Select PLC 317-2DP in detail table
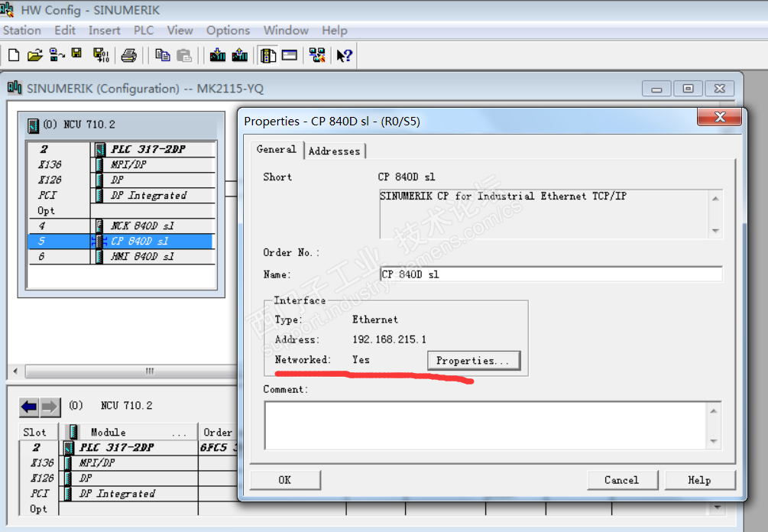The width and height of the screenshot is (768, 532). coord(128,447)
